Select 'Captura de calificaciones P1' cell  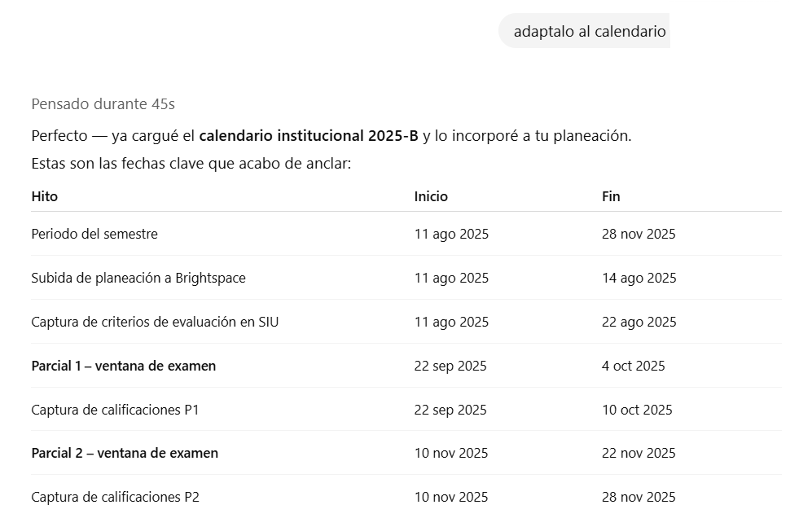click(115, 410)
